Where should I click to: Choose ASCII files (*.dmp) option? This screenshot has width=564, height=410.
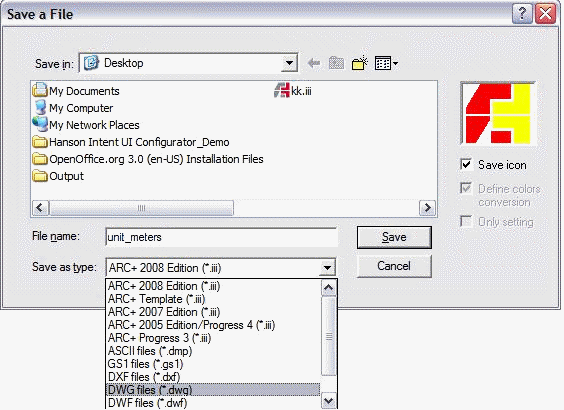[213, 351]
